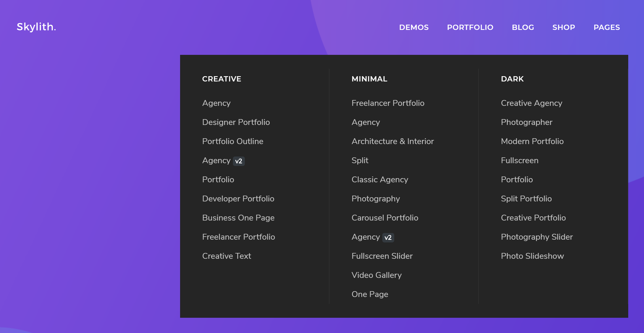Choose Carousel Portfolio demo
This screenshot has height=333, width=644.
coord(385,218)
